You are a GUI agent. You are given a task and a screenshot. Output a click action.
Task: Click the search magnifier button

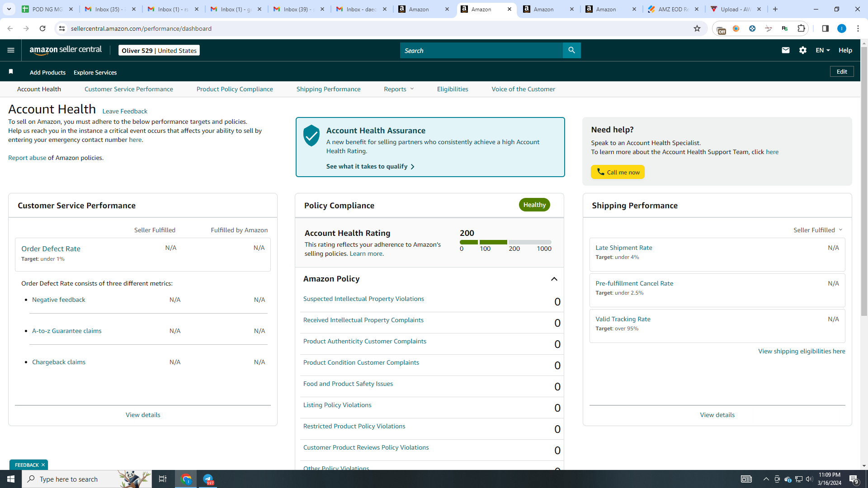[572, 50]
